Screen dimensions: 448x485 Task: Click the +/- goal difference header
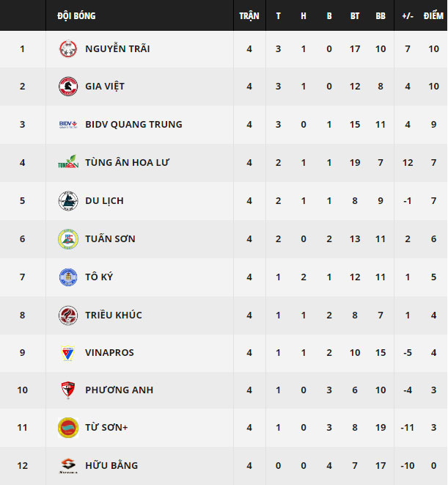[408, 16]
